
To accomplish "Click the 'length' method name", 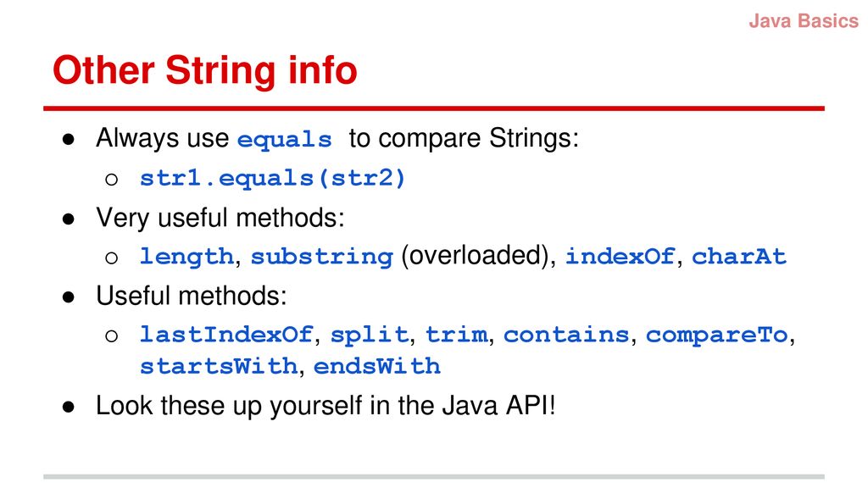I will [x=187, y=257].
